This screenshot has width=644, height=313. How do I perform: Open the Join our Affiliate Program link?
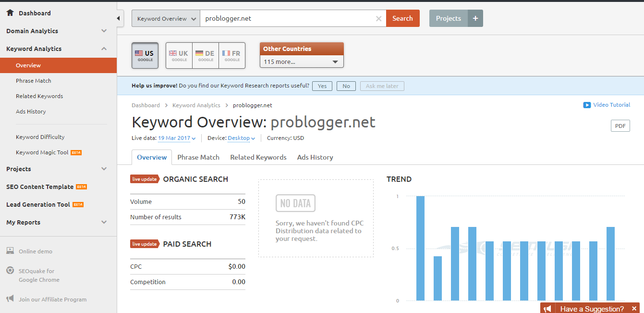click(53, 300)
